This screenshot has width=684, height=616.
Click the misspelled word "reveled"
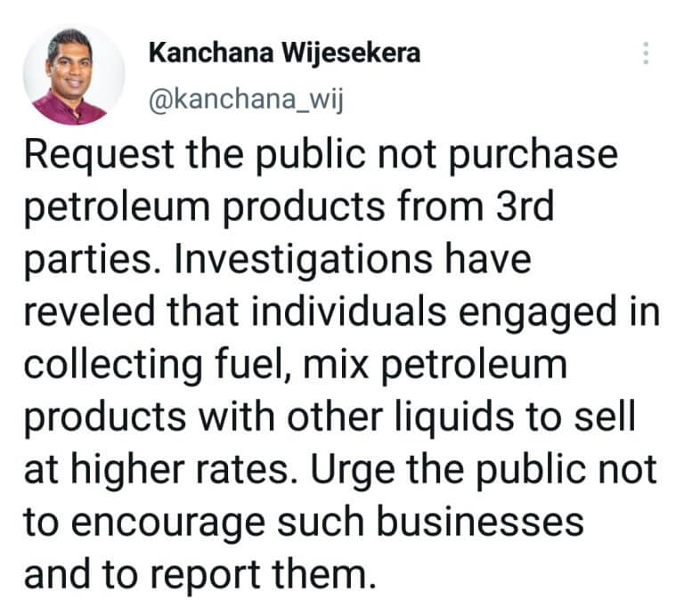(89, 311)
